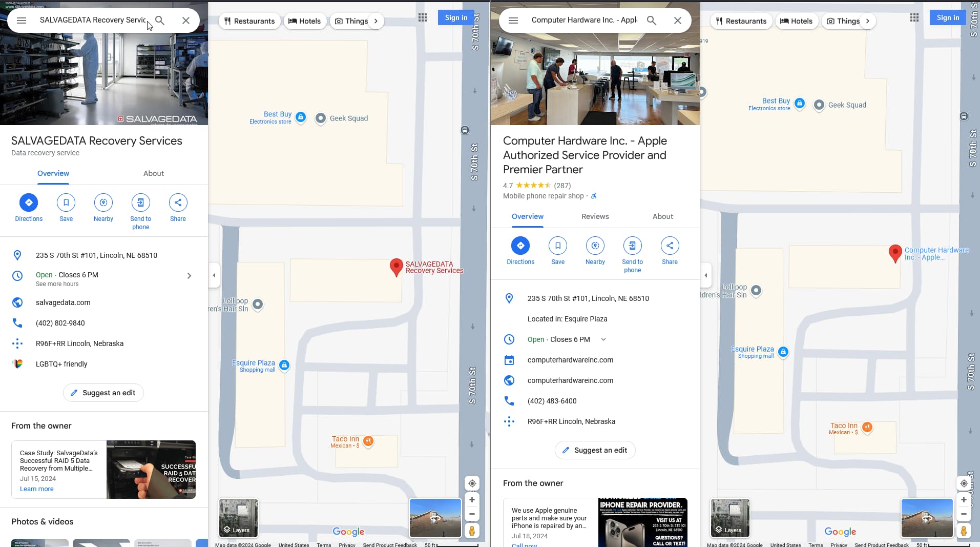Click Nearby icon for Computer Hardware Inc.
This screenshot has width=980, height=547.
[595, 246]
